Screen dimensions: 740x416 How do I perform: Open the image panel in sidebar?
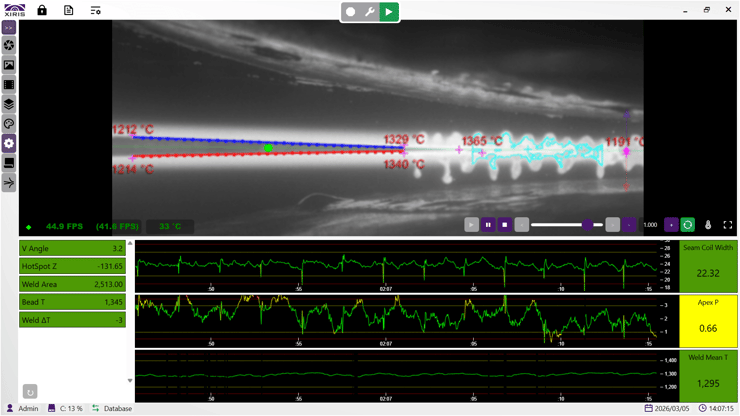pos(9,65)
